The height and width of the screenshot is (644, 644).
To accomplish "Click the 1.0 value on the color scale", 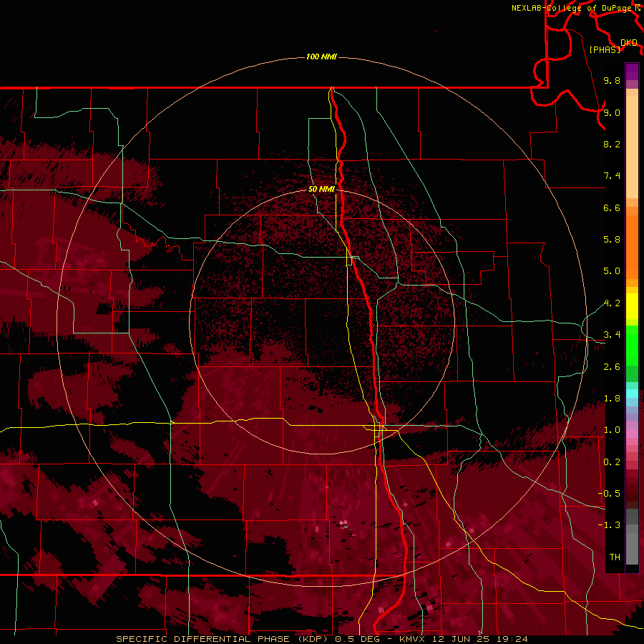I will click(612, 430).
